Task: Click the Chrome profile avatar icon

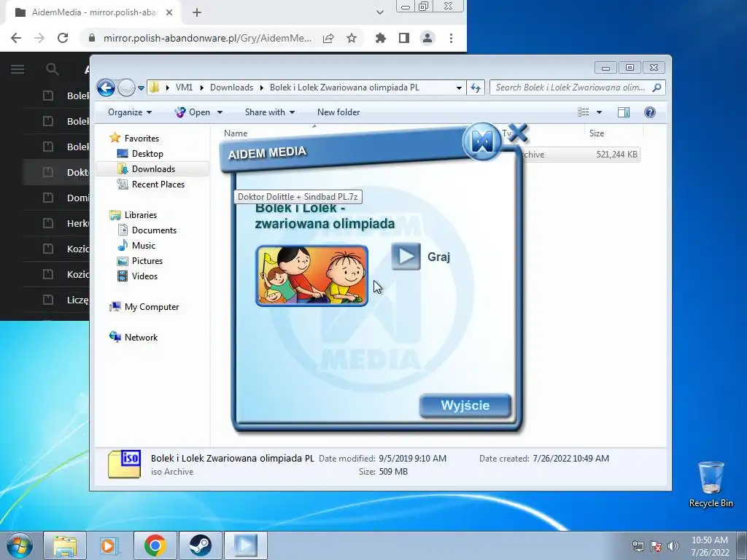Action: 427,38
